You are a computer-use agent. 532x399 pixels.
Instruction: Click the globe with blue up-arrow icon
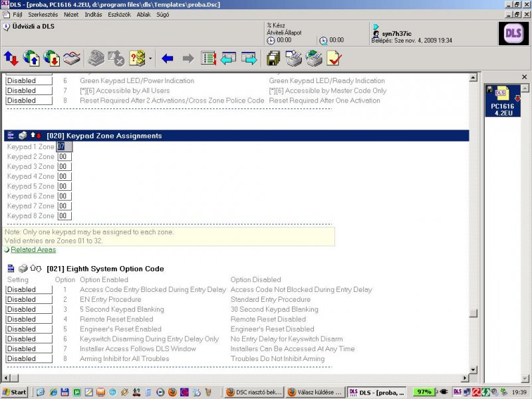tap(31, 58)
